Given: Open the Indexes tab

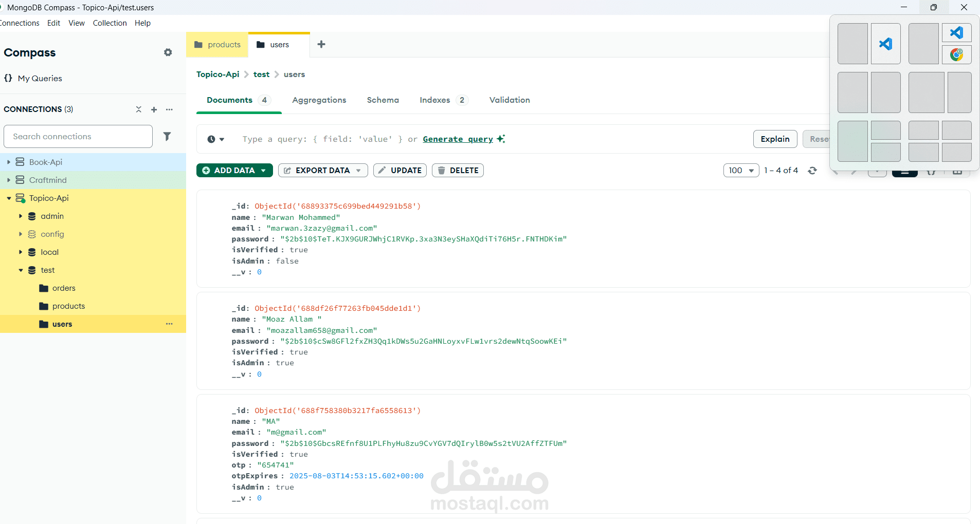Looking at the screenshot, I should point(443,100).
